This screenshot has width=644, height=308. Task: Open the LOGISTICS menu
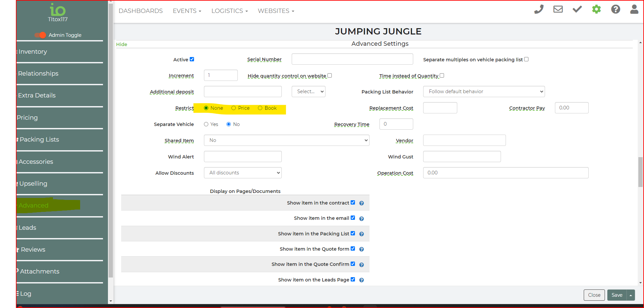click(229, 11)
